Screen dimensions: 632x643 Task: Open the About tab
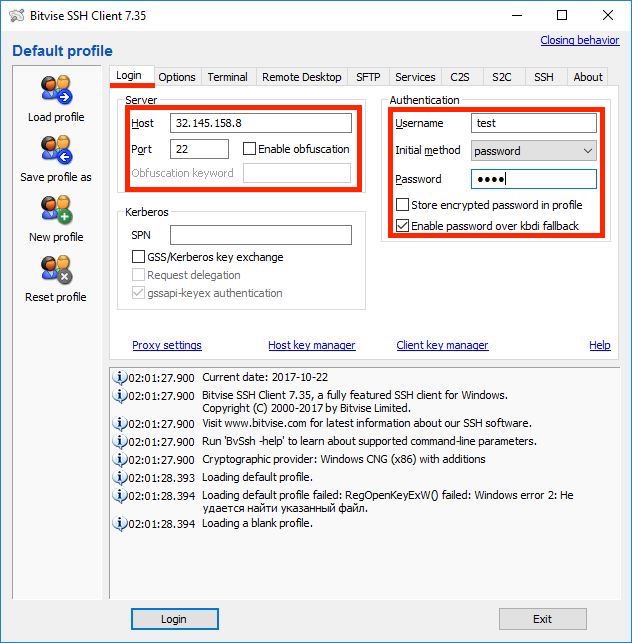(x=588, y=77)
